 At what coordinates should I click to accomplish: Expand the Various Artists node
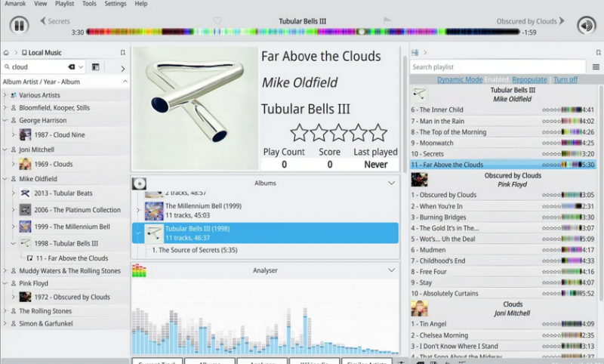[x=5, y=94]
